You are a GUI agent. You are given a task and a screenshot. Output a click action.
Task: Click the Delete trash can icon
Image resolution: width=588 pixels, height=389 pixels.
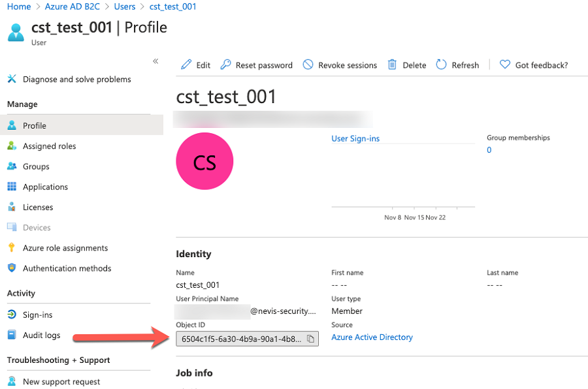[x=392, y=65]
